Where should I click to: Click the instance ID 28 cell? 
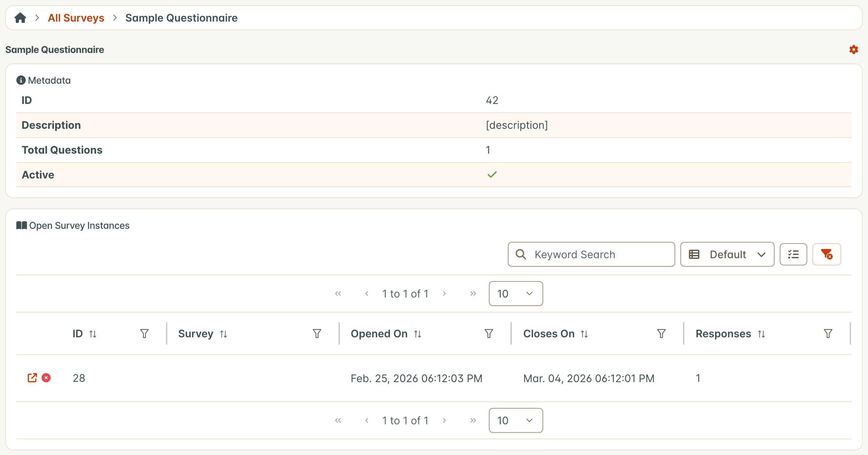coord(79,378)
